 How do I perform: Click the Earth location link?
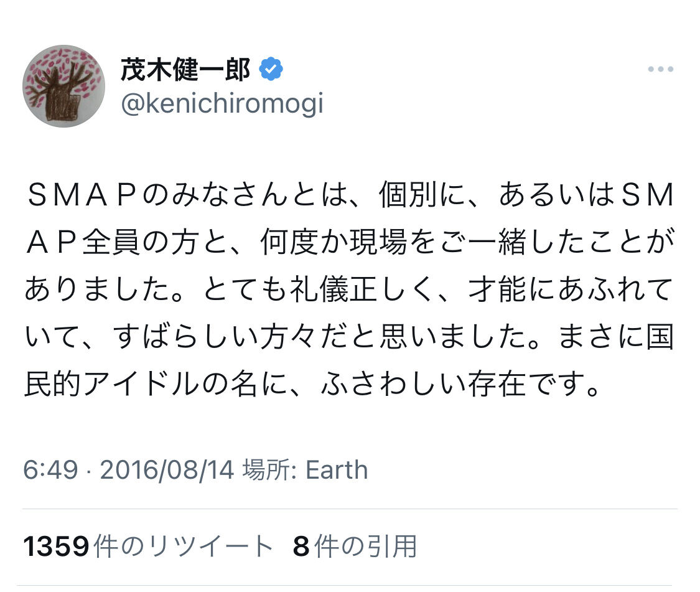click(x=337, y=469)
